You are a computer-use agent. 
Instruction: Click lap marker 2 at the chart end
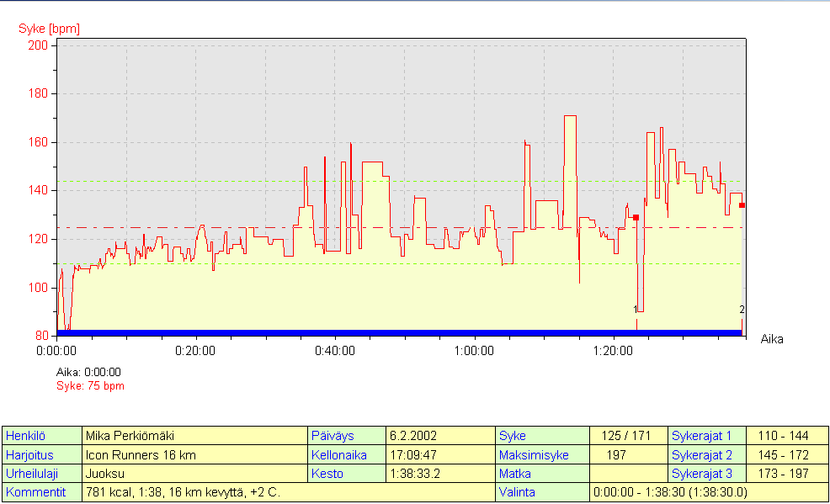coord(742,310)
